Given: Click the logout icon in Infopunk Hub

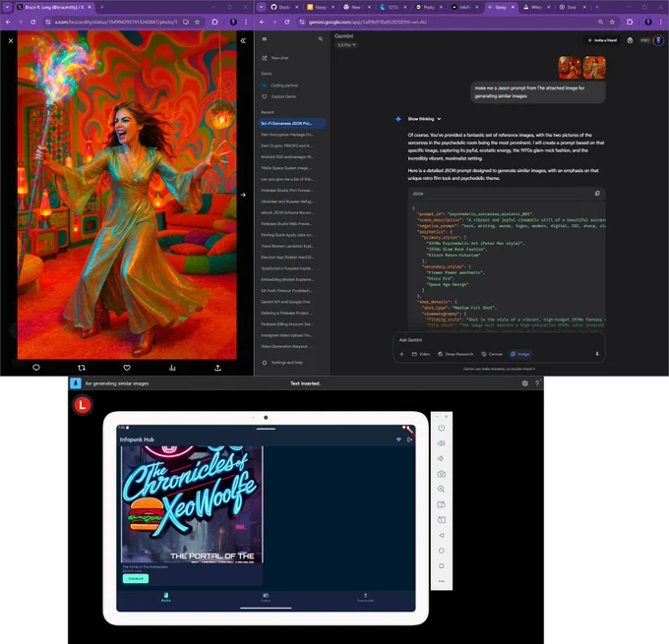Looking at the screenshot, I should tap(409, 439).
